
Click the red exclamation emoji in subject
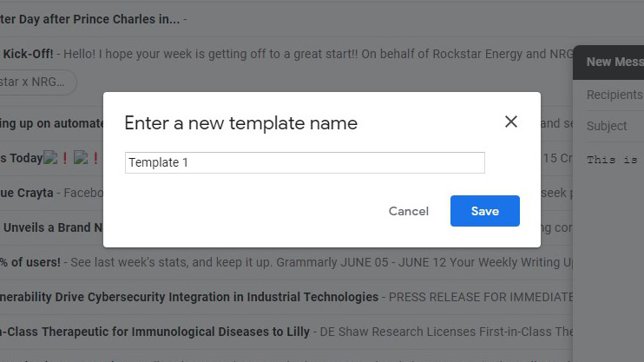(64, 158)
